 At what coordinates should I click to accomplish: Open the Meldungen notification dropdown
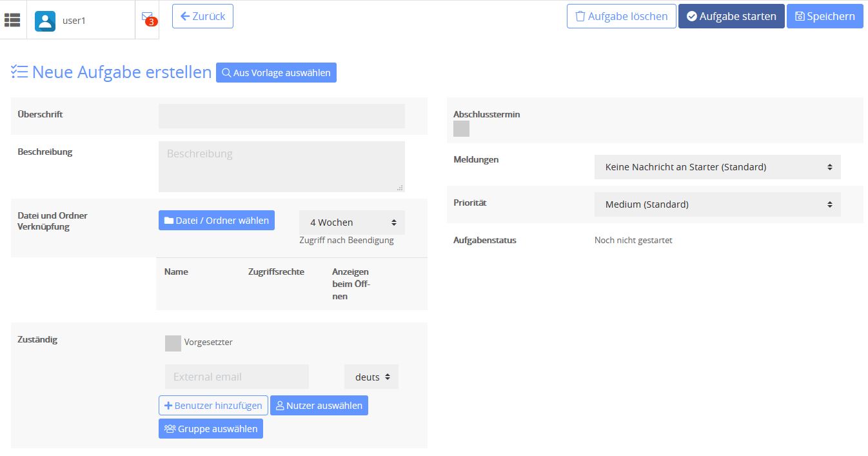coord(717,166)
